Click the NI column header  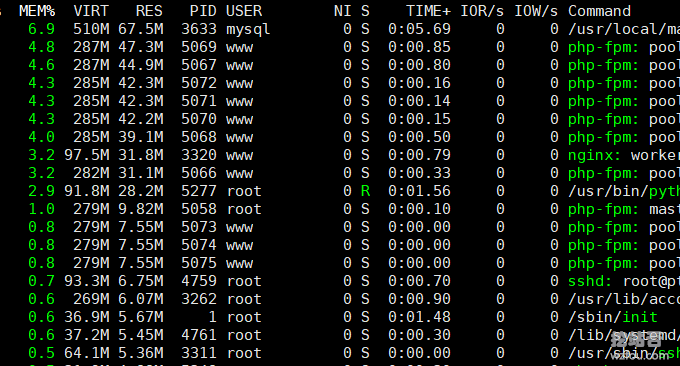click(342, 11)
